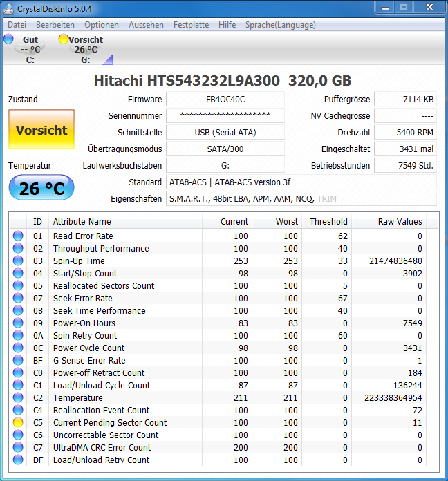Open the Hilfe menu
Screen dimensions: 448x481
click(x=227, y=25)
